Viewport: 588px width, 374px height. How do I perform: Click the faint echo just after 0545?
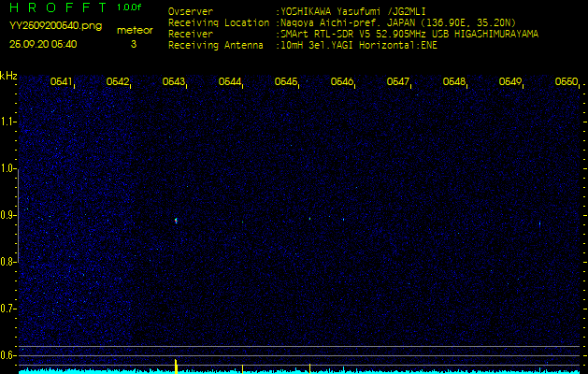click(309, 219)
